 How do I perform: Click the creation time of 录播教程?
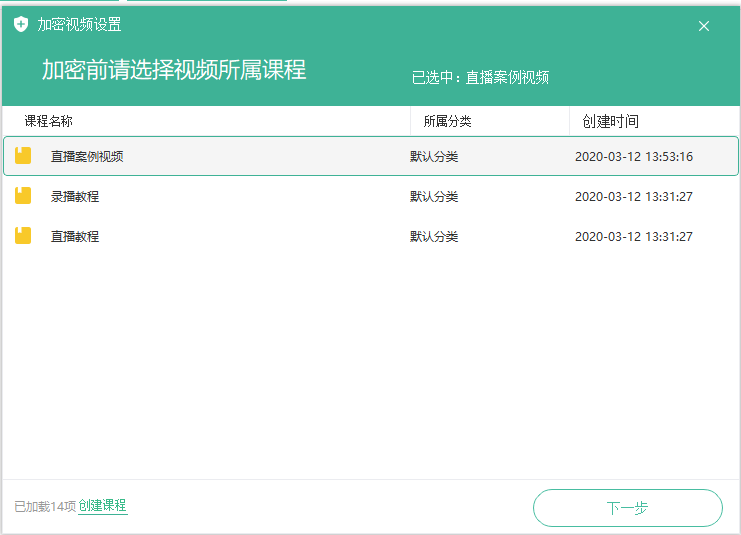633,197
